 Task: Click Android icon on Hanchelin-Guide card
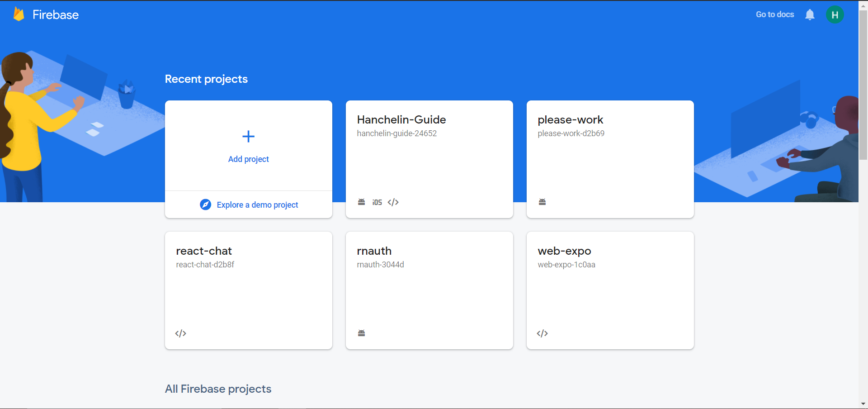[361, 202]
